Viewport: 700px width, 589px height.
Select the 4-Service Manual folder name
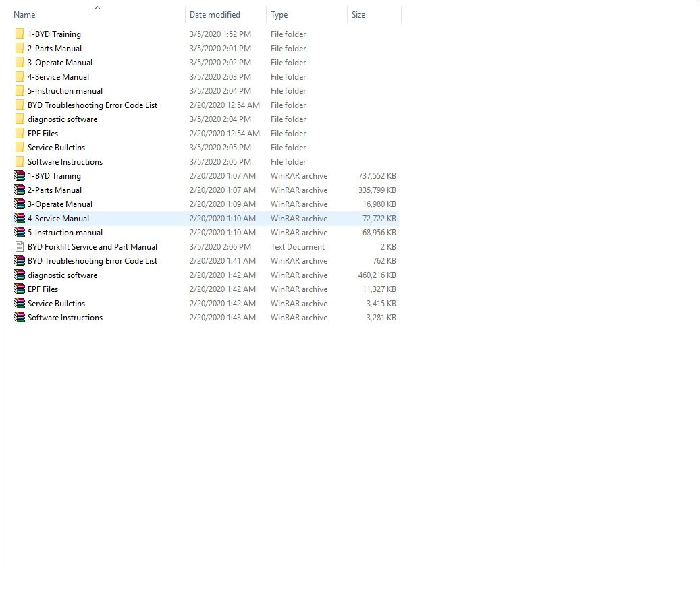58,77
